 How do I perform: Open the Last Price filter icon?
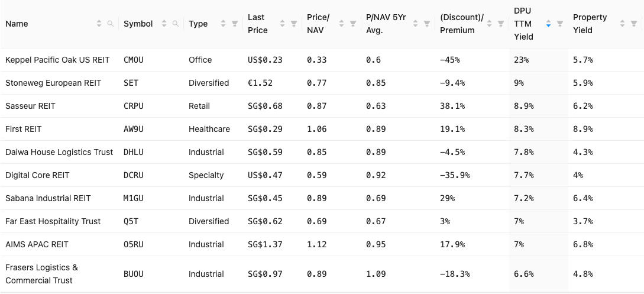click(x=294, y=24)
